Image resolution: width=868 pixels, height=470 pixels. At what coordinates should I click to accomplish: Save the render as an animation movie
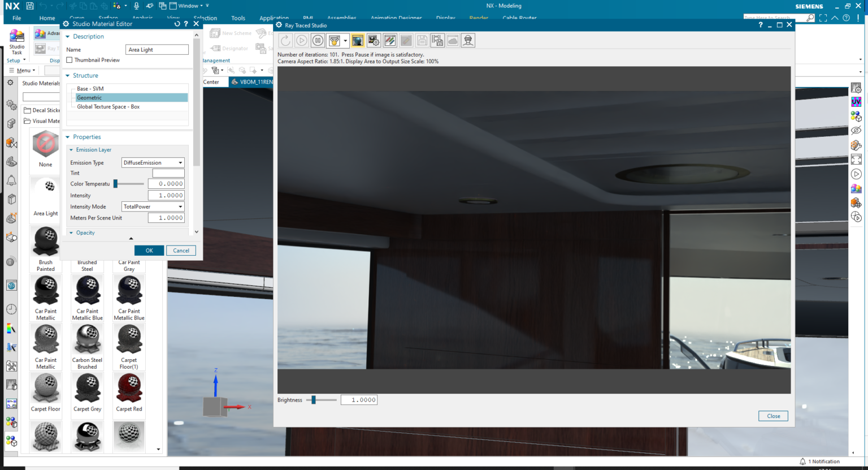click(x=437, y=40)
